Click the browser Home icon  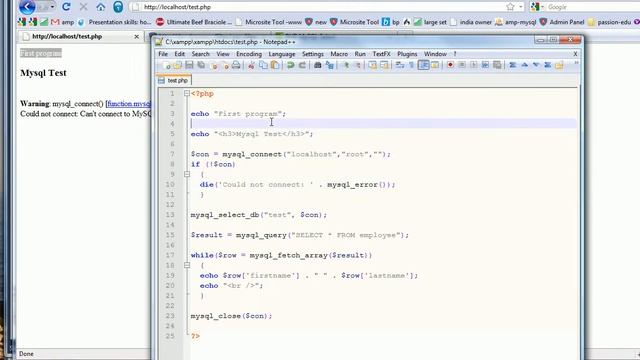[100, 7]
